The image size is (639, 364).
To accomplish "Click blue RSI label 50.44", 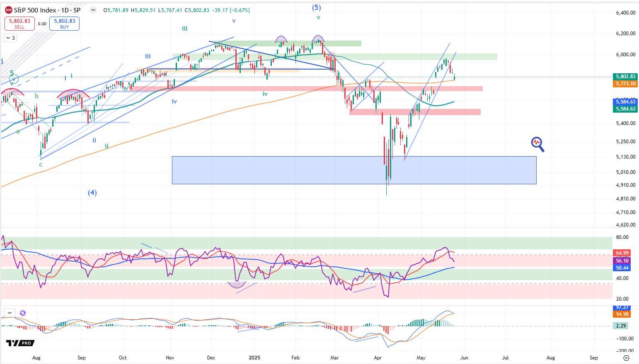I will click(622, 268).
